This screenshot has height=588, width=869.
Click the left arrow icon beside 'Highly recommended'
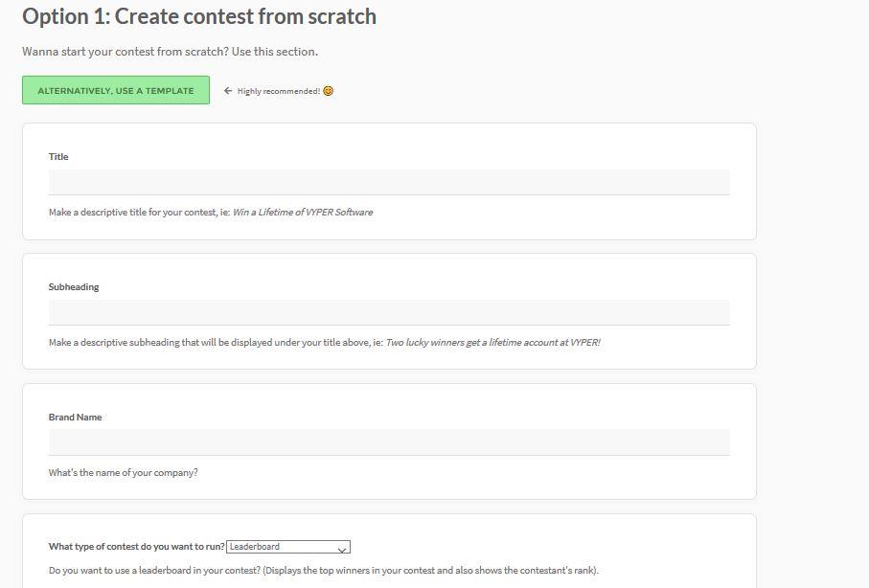coord(228,91)
